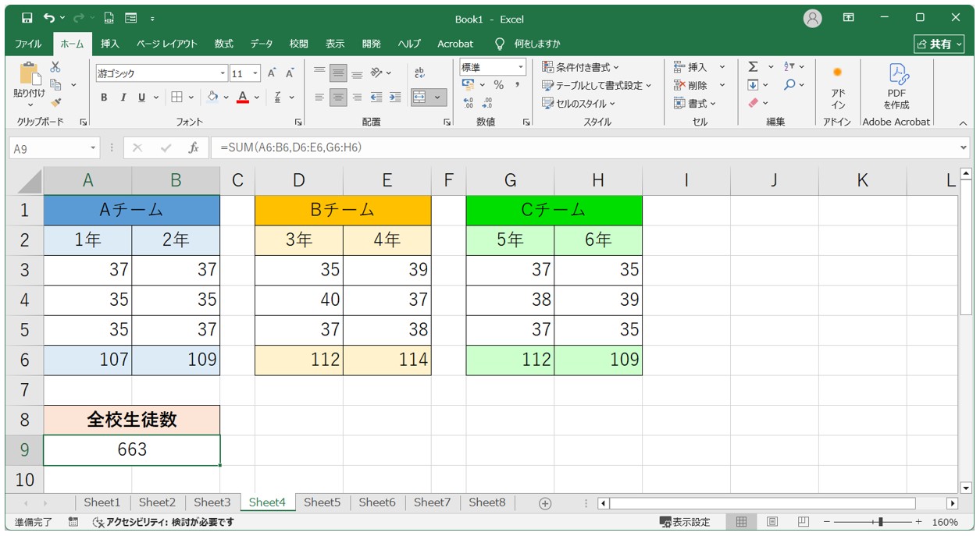Click the Increase Indent icon
980x536 pixels.
coord(395,98)
